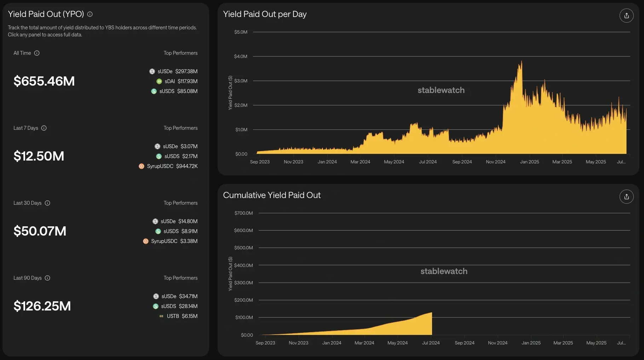The image size is (644, 360).
Task: Click the Jul 2024 endpoint of cumulative area
Action: [x=431, y=313]
